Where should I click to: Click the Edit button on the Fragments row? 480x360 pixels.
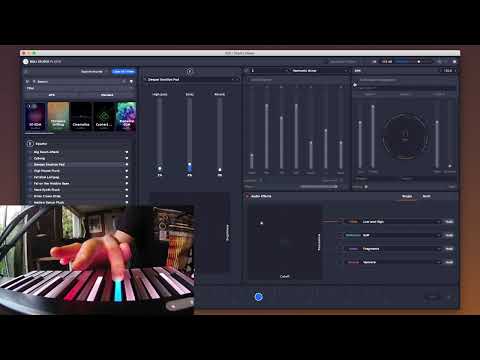pos(449,249)
